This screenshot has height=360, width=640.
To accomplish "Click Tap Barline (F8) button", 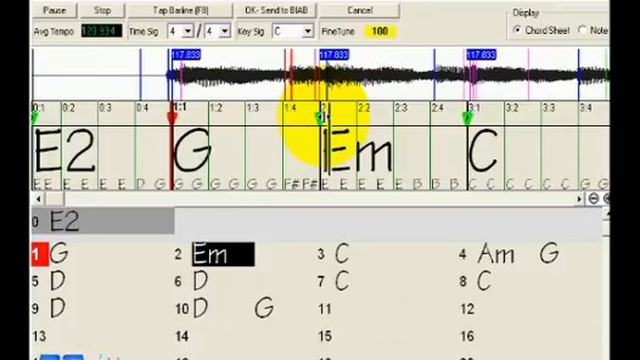I will coord(180,10).
